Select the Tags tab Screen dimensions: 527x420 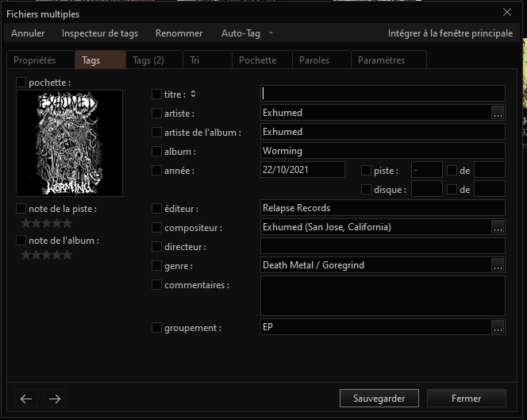(x=100, y=60)
